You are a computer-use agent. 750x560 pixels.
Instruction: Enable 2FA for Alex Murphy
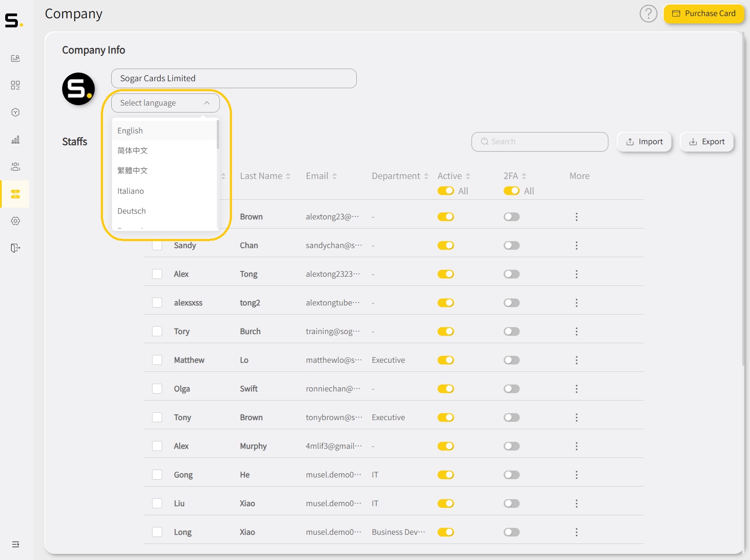511,446
